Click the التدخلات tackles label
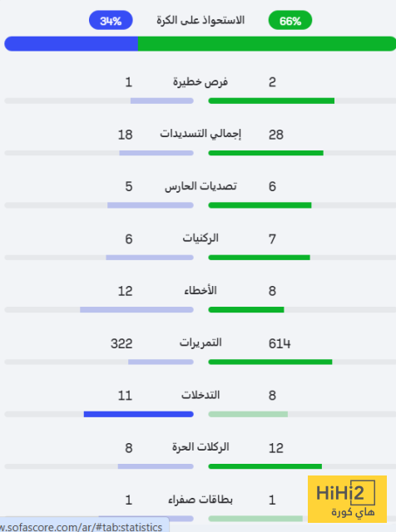This screenshot has height=532, width=396. point(200,396)
